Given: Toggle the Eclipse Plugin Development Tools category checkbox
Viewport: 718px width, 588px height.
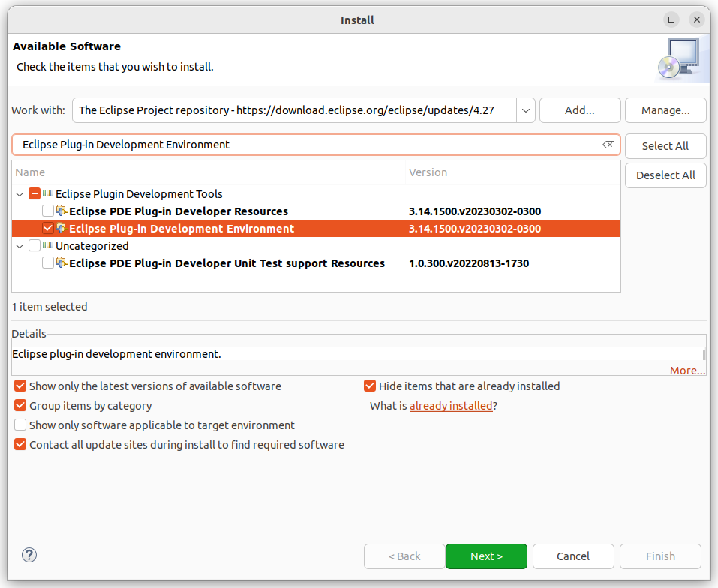Looking at the screenshot, I should 35,193.
